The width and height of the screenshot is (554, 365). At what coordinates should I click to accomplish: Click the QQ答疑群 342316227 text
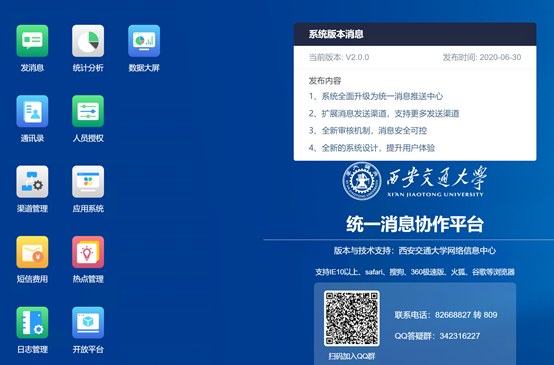[x=437, y=336]
